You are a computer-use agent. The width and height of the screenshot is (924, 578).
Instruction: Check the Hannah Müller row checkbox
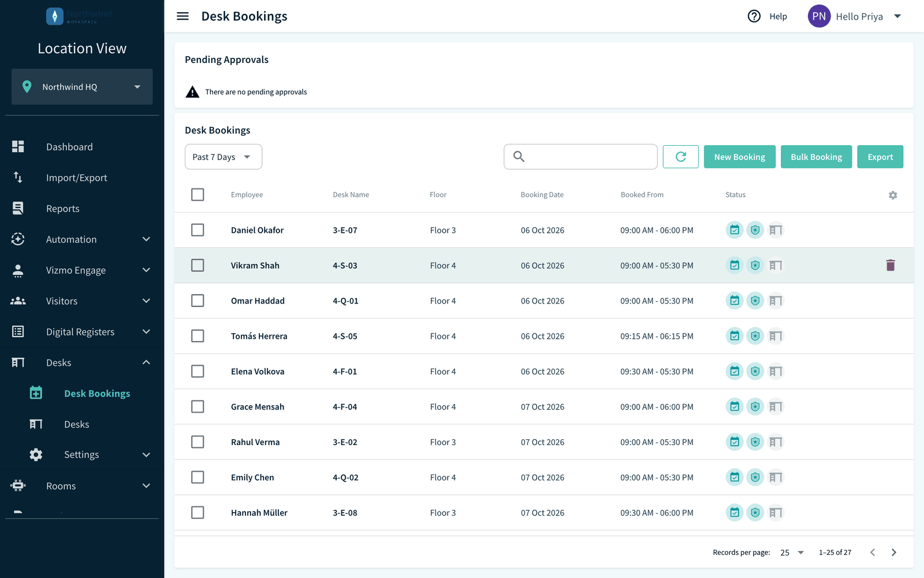[198, 513]
